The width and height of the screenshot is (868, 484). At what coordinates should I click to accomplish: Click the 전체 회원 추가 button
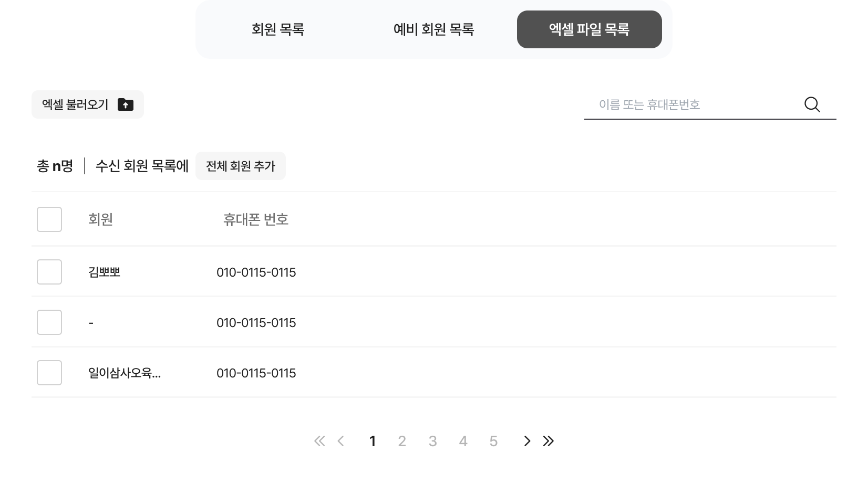tap(241, 166)
